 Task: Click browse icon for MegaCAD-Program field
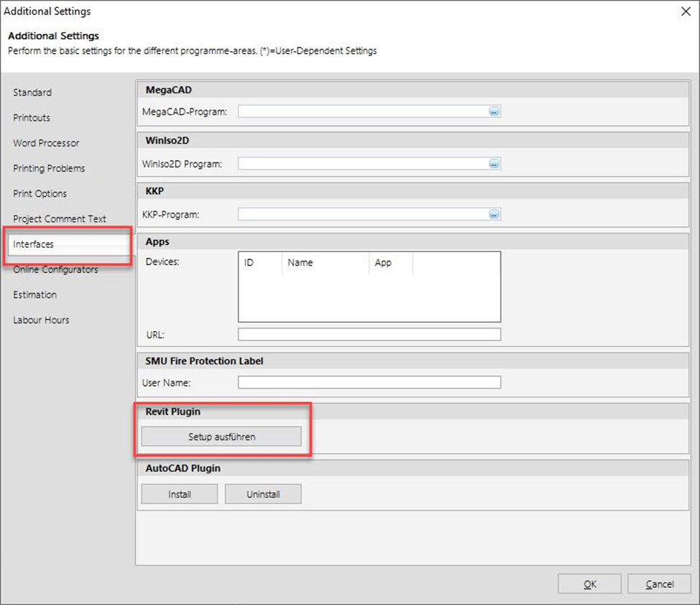click(x=494, y=111)
